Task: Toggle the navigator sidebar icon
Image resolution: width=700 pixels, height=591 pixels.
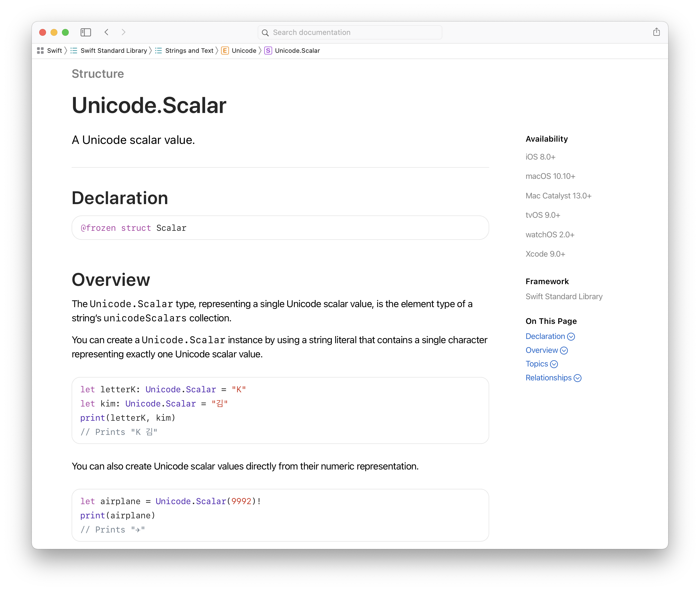Action: tap(86, 32)
